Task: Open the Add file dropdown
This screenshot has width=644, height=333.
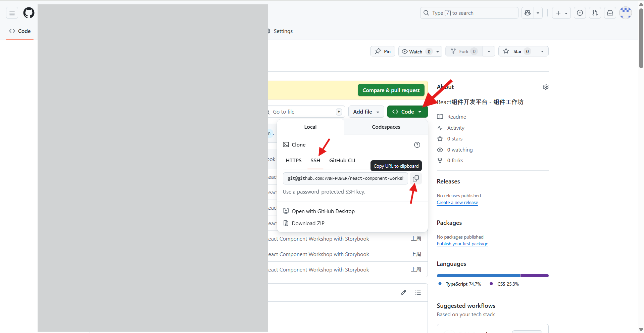Action: pos(366,112)
